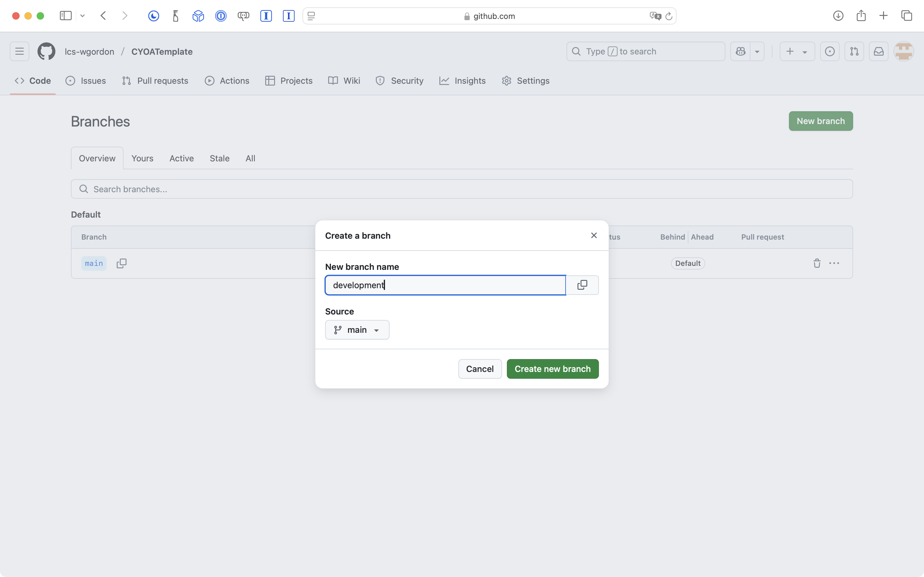
Task: Click the trash icon for main branch
Action: click(x=817, y=263)
